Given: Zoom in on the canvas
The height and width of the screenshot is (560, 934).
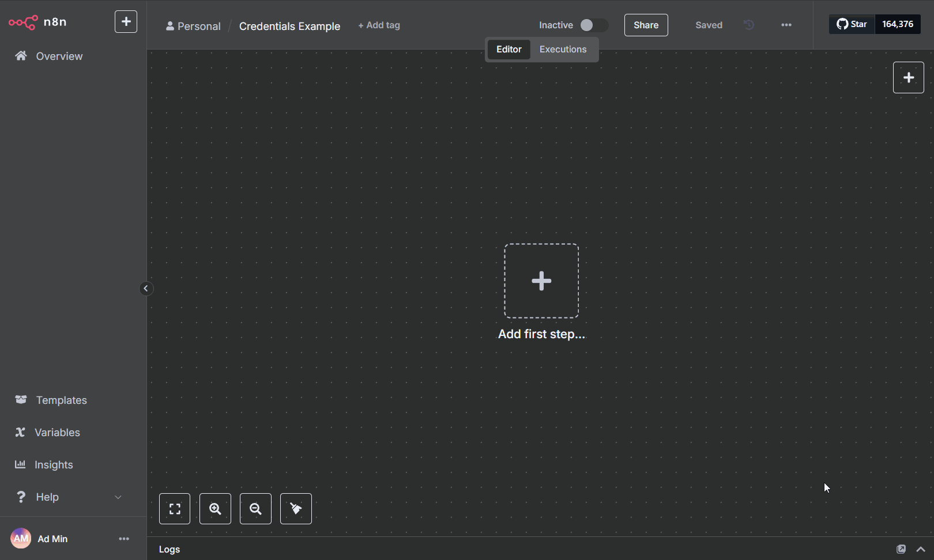Looking at the screenshot, I should click(x=215, y=509).
